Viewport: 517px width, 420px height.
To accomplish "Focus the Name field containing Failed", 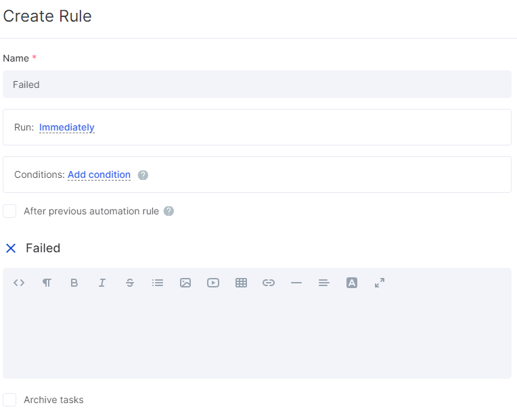I will tap(257, 85).
